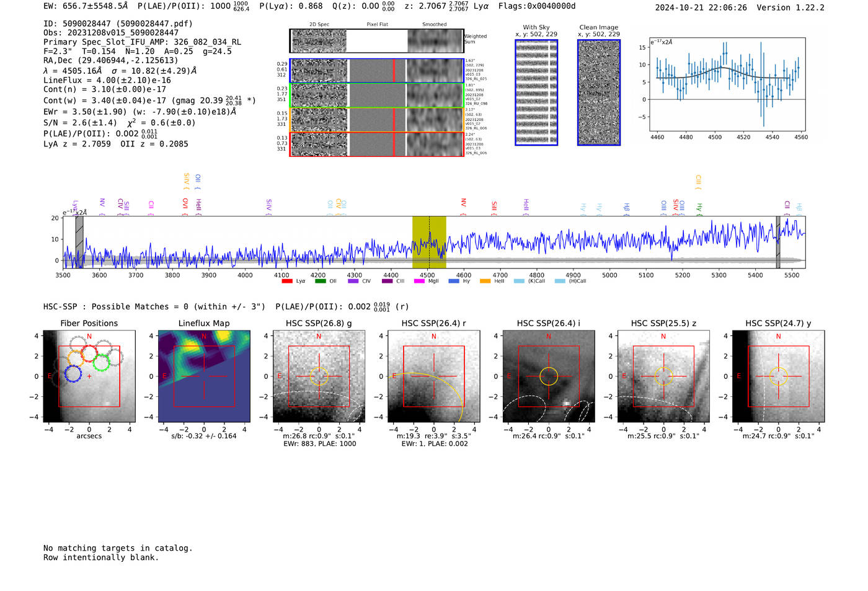Select the Weighted Sum 2D spectrum strip
The height and width of the screenshot is (591, 868).
[376, 41]
